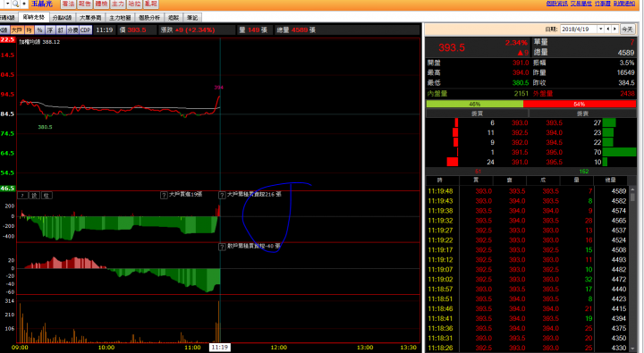Click the 總量 column header in trade list
Viewport: 644px width, 353px height.
coord(610,181)
